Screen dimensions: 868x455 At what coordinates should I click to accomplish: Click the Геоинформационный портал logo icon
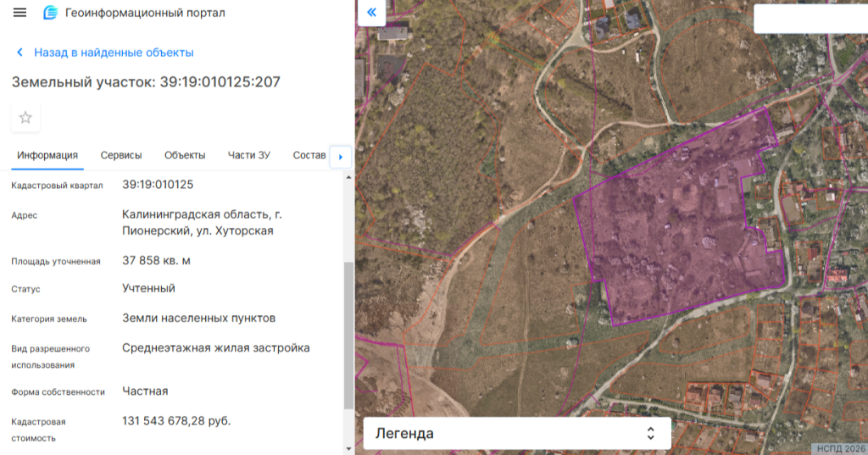pos(51,13)
